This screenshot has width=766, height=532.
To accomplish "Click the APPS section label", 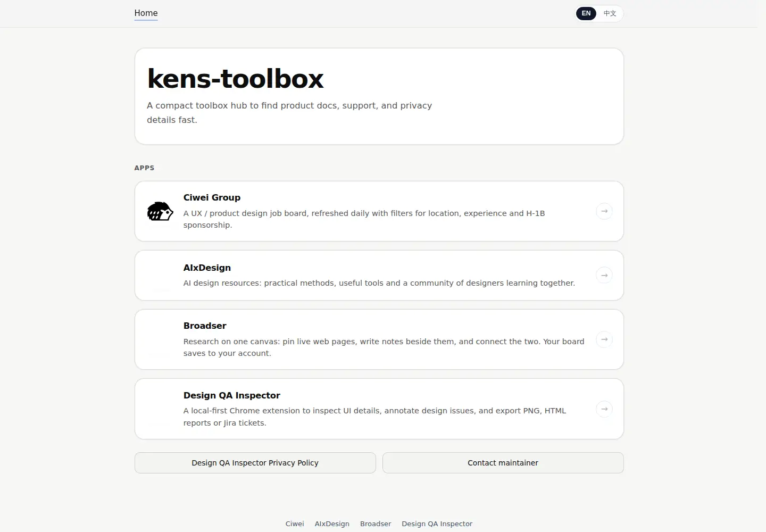I will pos(144,168).
